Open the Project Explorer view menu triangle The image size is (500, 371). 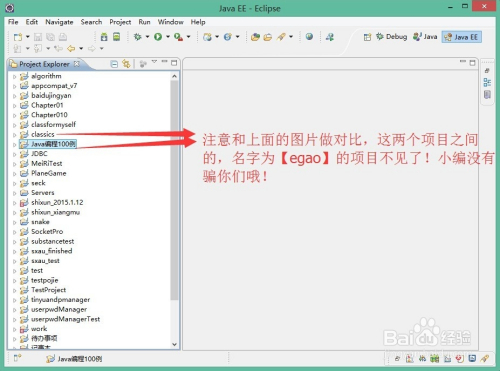tap(154, 62)
